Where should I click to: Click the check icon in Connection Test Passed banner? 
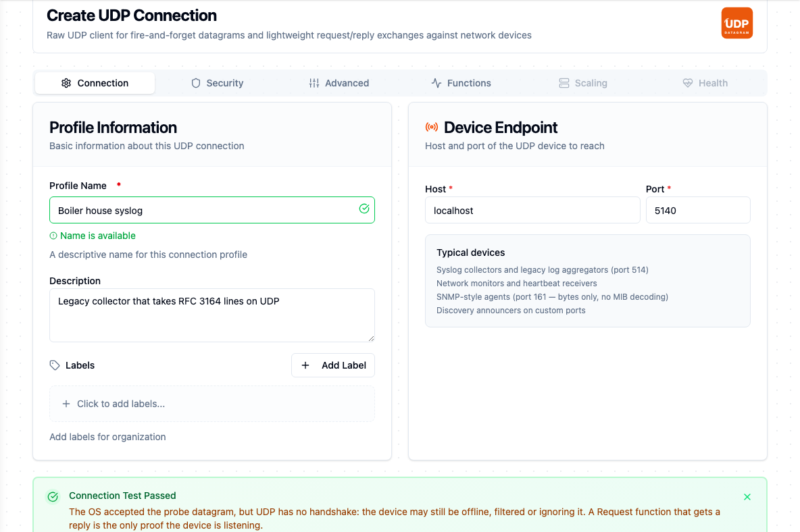pos(53,497)
